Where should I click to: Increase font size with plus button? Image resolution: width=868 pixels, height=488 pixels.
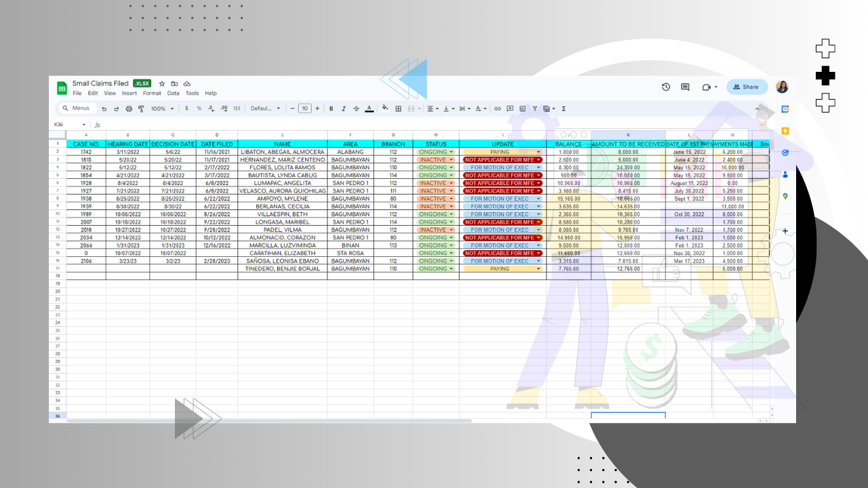pos(317,108)
